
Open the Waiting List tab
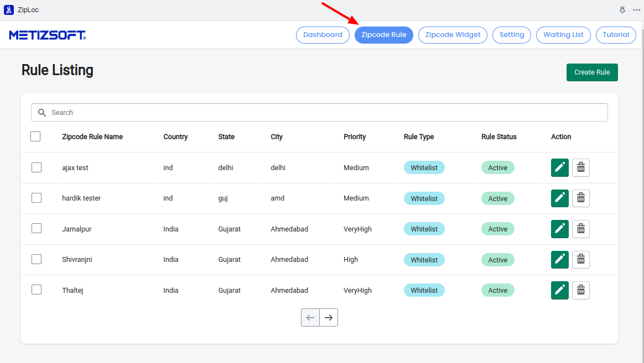coord(563,35)
